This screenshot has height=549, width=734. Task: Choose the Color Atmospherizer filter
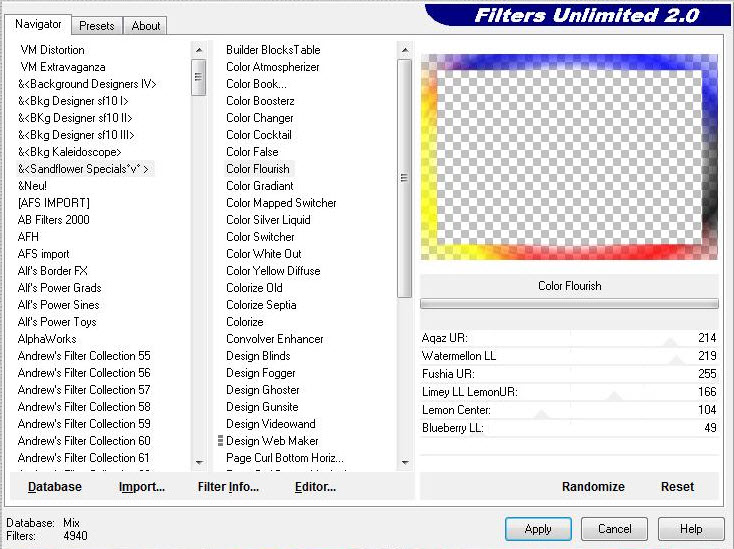pyautogui.click(x=272, y=67)
